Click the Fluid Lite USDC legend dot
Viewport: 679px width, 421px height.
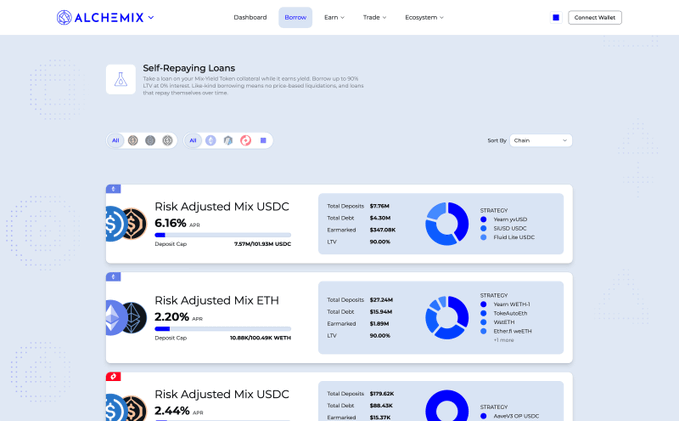point(483,237)
